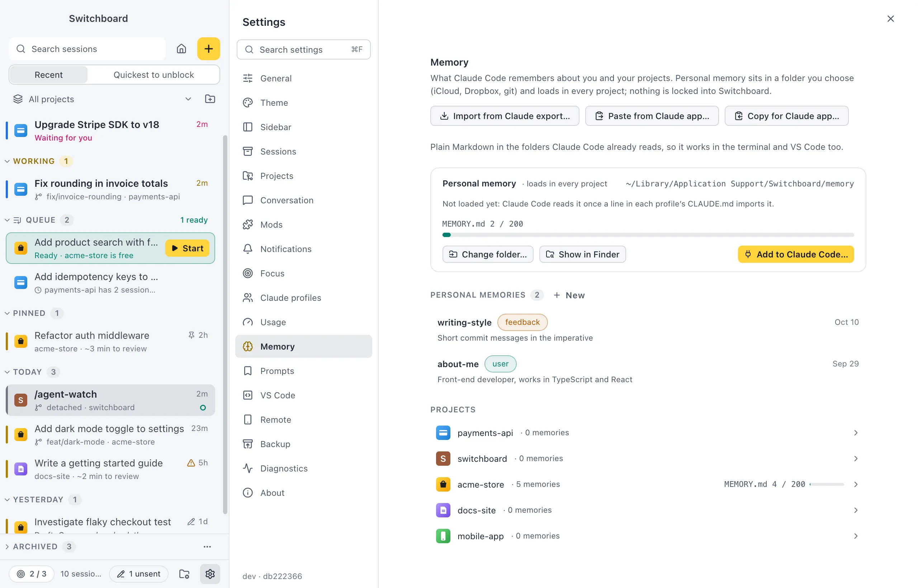Start the Add product search session
The image size is (918, 588).
point(188,248)
